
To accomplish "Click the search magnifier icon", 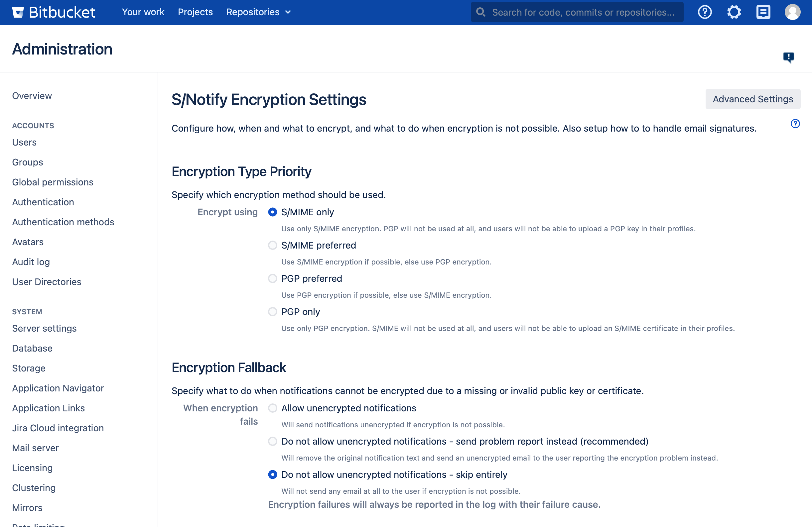I will [x=481, y=12].
